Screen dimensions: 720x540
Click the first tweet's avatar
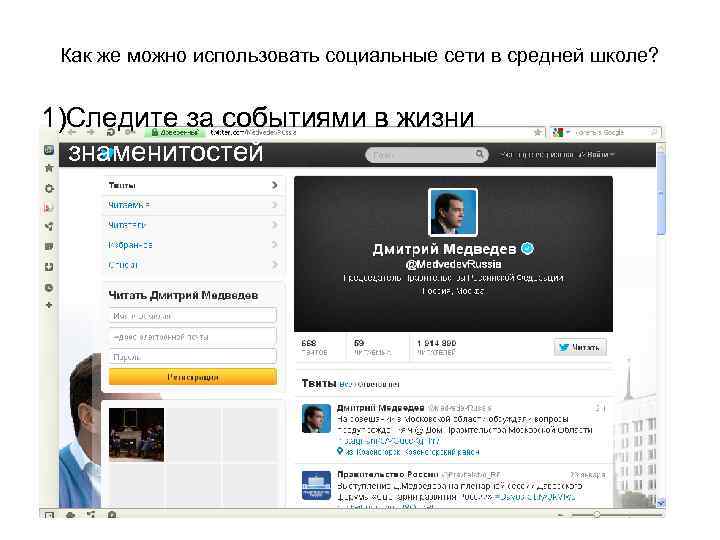[316, 418]
